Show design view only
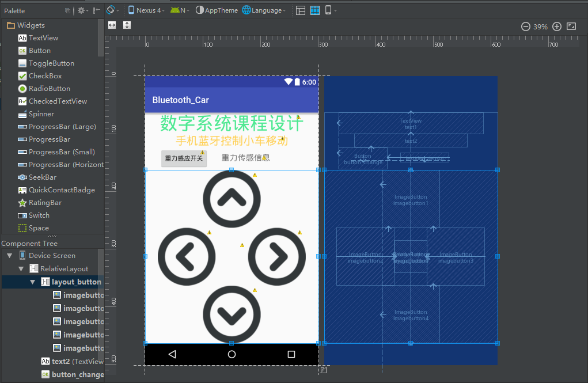588x383 pixels. point(301,10)
